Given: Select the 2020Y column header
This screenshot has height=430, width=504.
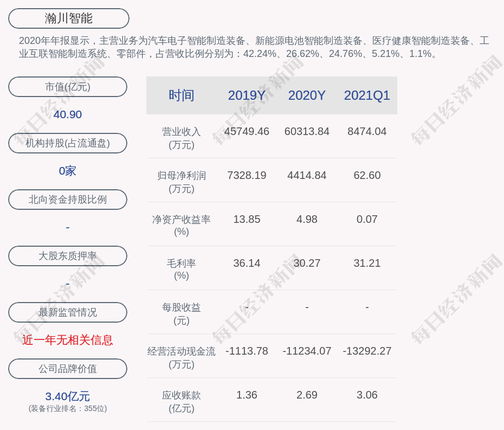Looking at the screenshot, I should (x=307, y=95).
